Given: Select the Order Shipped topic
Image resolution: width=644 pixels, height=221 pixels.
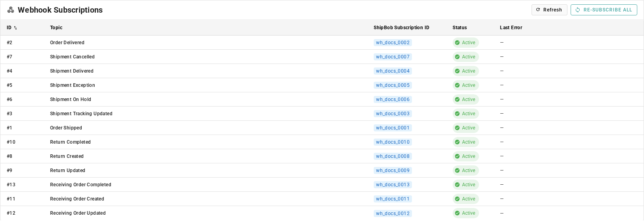Looking at the screenshot, I should click(x=66, y=128).
